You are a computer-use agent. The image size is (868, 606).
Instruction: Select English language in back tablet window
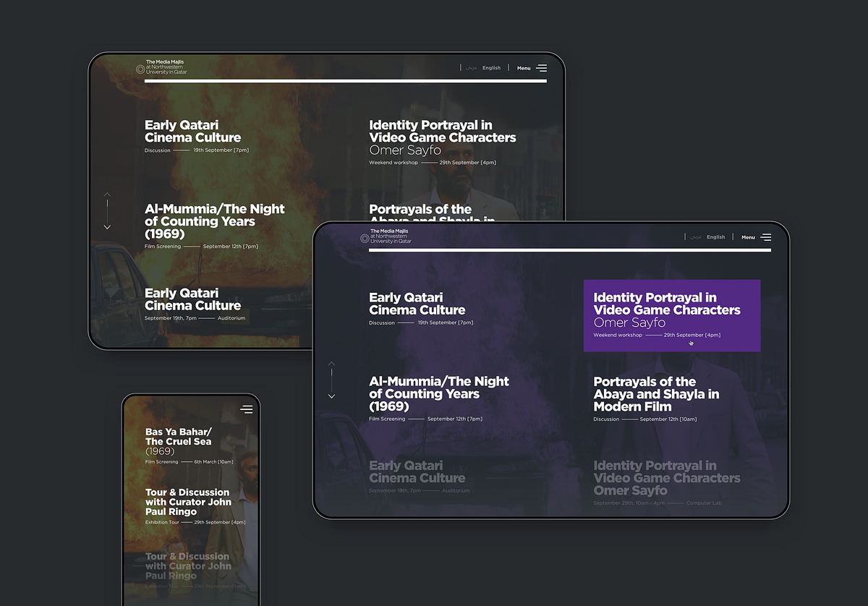(x=491, y=68)
